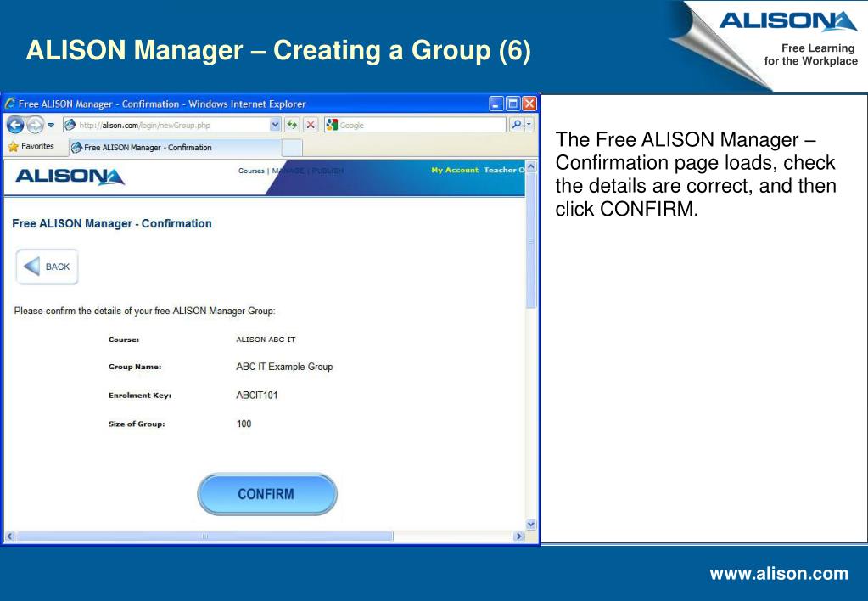
Task: Click the ABC IT Example Group name
Action: coord(284,367)
